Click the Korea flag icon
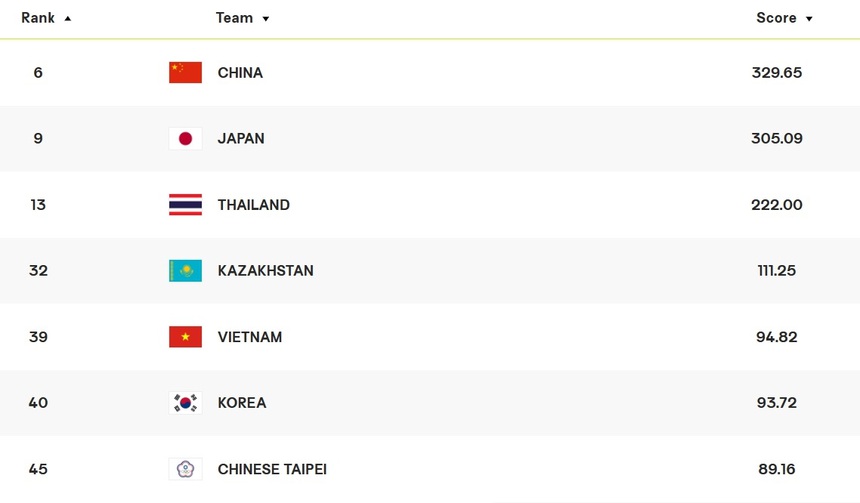This screenshot has width=860, height=503. [x=185, y=403]
